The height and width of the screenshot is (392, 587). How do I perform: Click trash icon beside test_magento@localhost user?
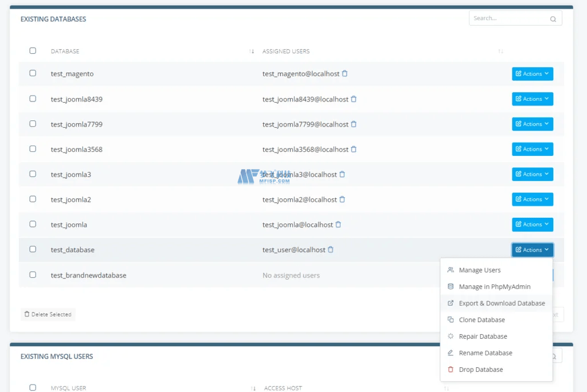[345, 74]
